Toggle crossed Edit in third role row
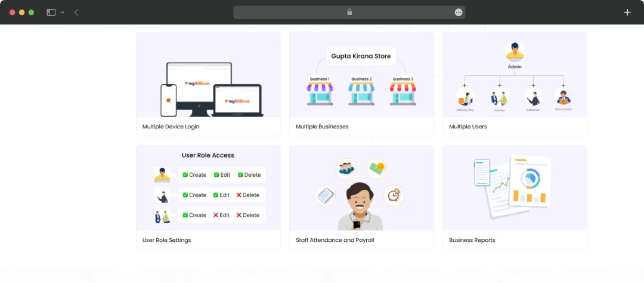Screen dimensions: 644x283 click(216, 215)
